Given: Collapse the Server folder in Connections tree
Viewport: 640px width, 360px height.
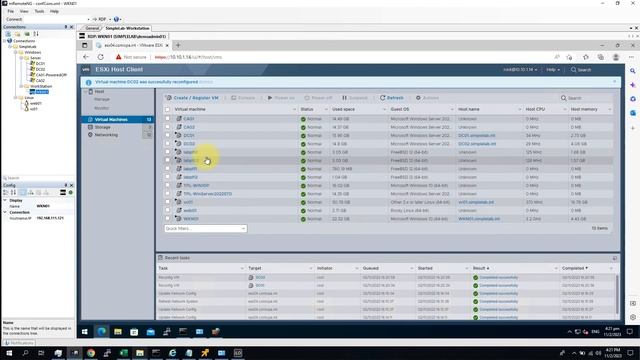Looking at the screenshot, I should tap(21, 58).
